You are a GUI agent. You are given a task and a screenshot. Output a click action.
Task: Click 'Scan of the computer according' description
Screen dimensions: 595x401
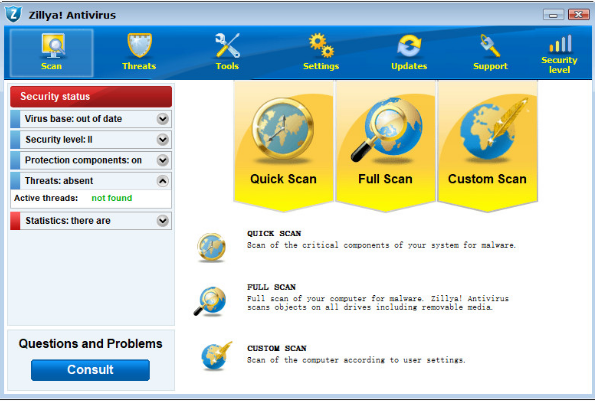[356, 360]
